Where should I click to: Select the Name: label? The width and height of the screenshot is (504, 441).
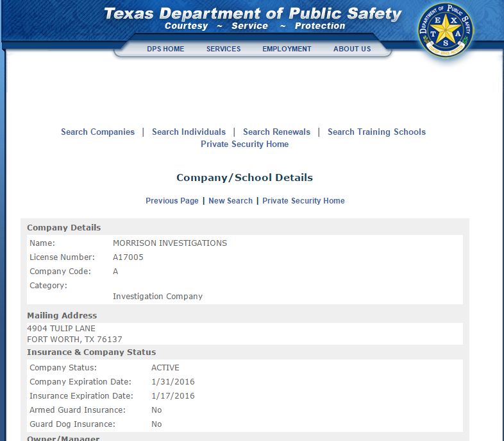(x=42, y=243)
